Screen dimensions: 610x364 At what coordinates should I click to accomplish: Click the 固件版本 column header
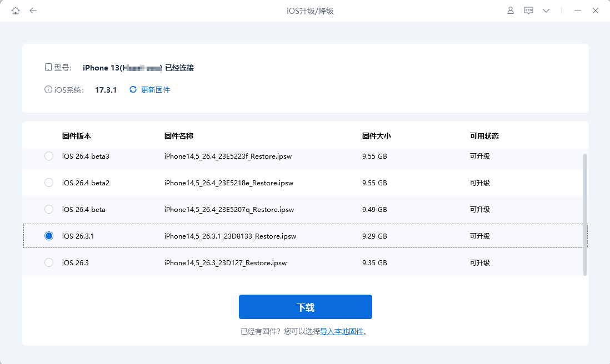75,135
